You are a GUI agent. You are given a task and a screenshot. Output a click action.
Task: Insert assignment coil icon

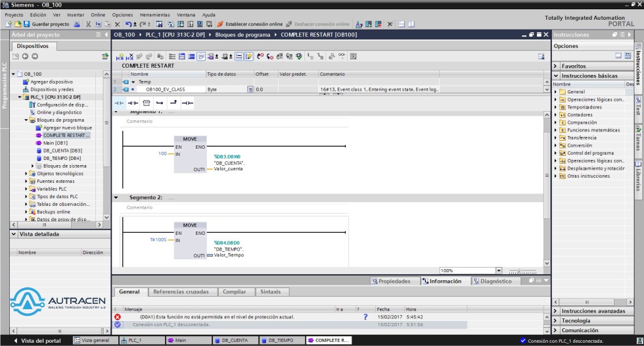(187, 103)
